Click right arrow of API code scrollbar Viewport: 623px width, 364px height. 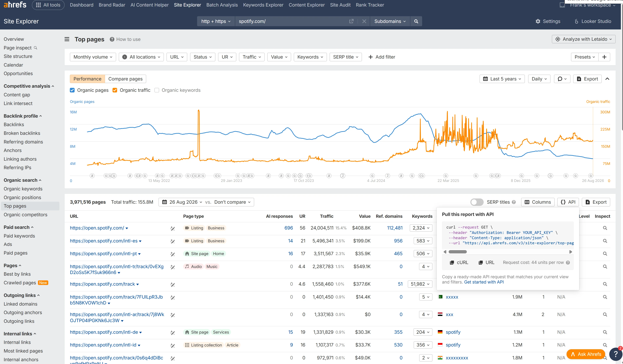pos(571,252)
